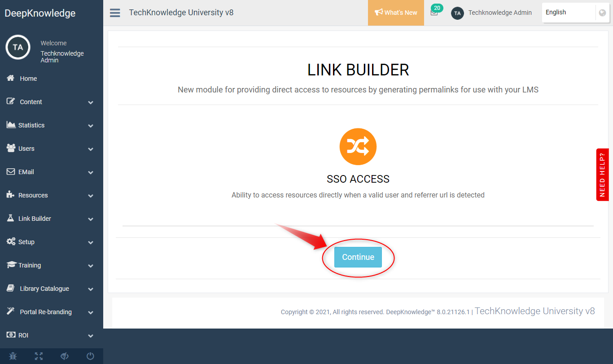Click the eye-slash icon at sidebar bottom
613x364 pixels.
point(65,356)
